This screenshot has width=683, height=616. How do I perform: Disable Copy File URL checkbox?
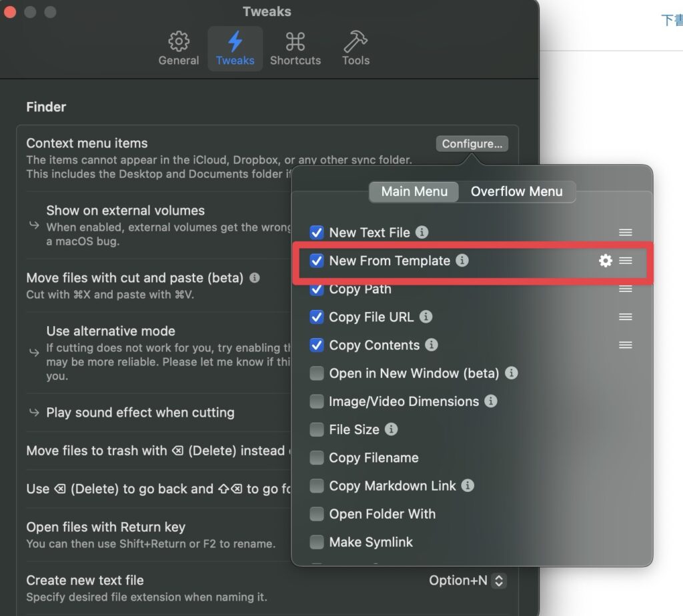coord(317,317)
